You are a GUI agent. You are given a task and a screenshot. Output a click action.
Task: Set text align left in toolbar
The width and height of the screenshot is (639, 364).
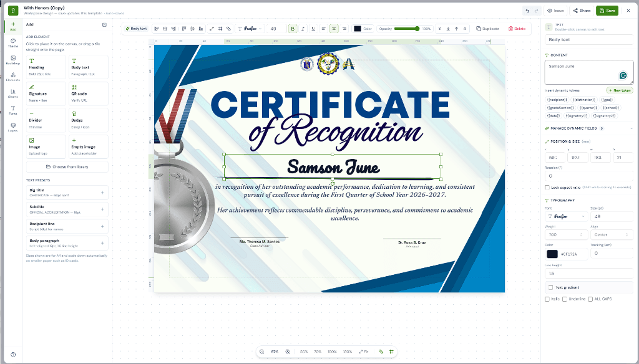[324, 29]
